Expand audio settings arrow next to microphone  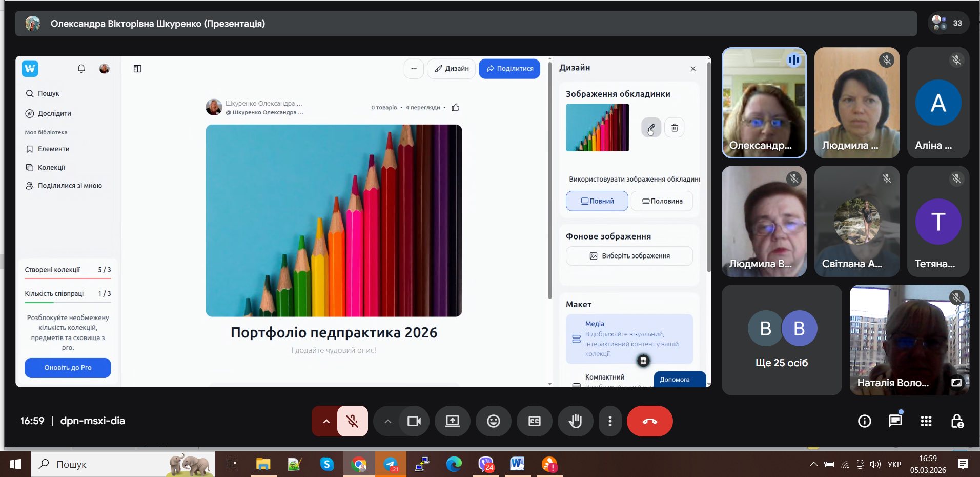pyautogui.click(x=326, y=421)
